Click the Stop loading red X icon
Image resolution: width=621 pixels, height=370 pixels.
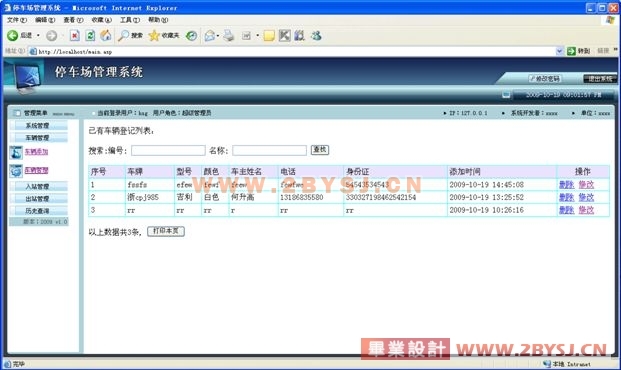tap(74, 36)
